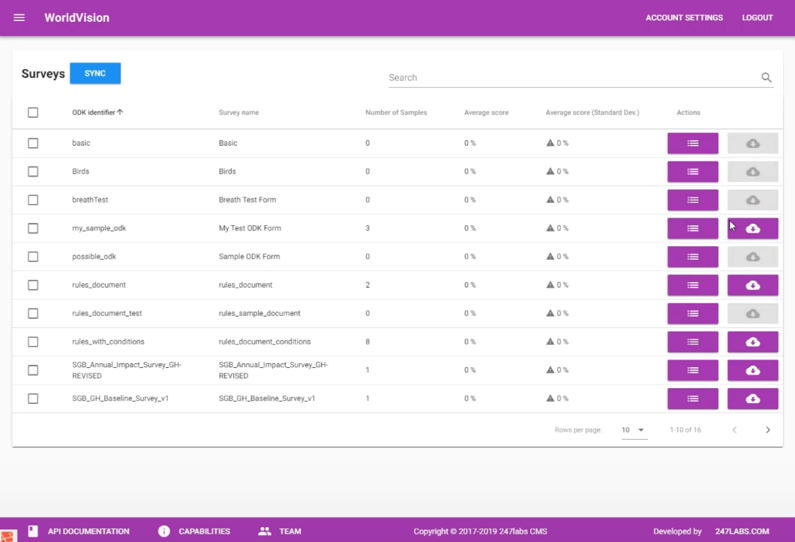This screenshot has height=542, width=795.
Task: Click Logout in the top bar
Action: coord(757,18)
